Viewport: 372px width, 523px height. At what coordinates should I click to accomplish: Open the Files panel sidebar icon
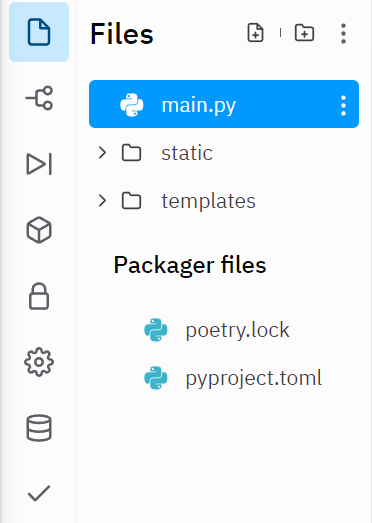pos(39,32)
